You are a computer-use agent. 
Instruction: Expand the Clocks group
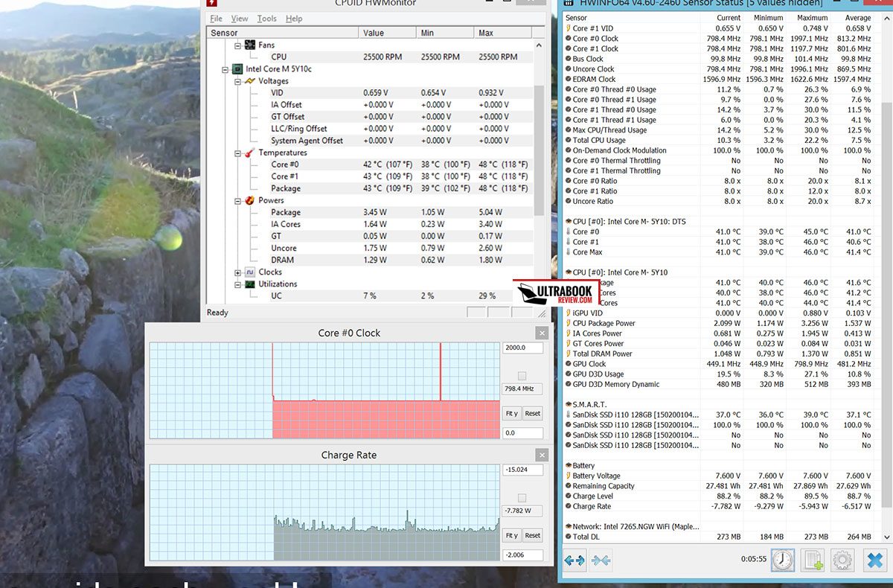click(x=237, y=272)
